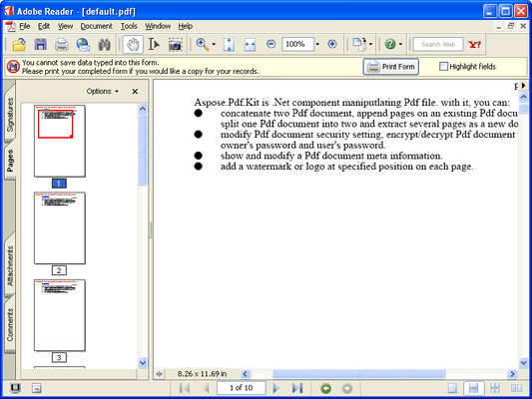Expand the Zoom tool dropdown arrow

click(x=214, y=44)
